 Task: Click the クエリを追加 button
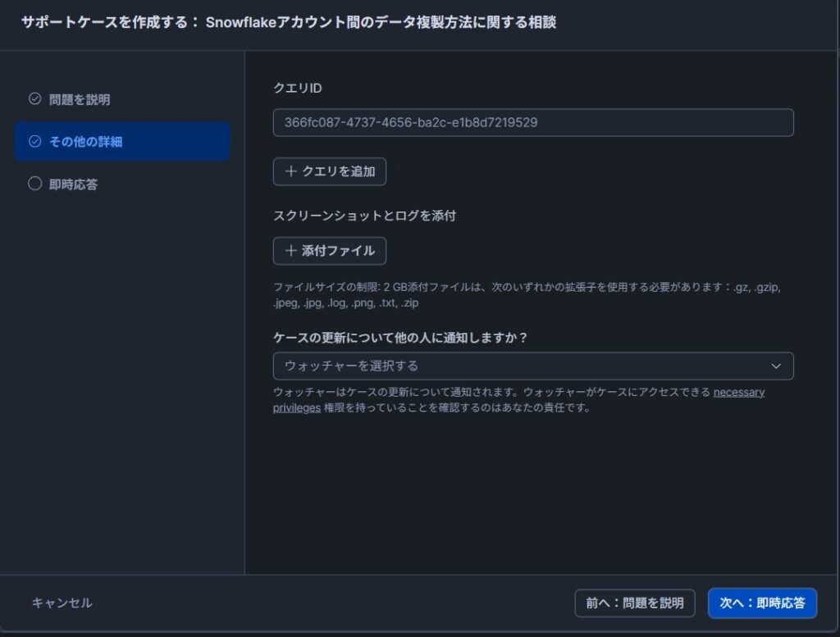[x=330, y=171]
